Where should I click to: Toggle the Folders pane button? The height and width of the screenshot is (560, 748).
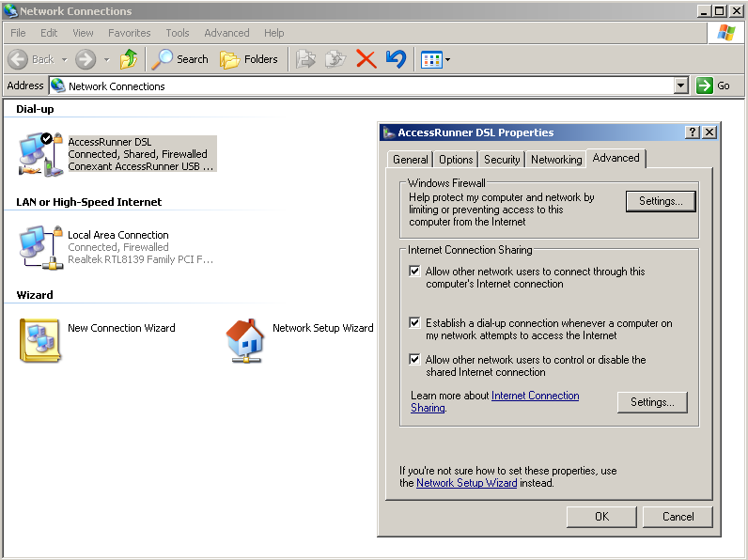[249, 59]
